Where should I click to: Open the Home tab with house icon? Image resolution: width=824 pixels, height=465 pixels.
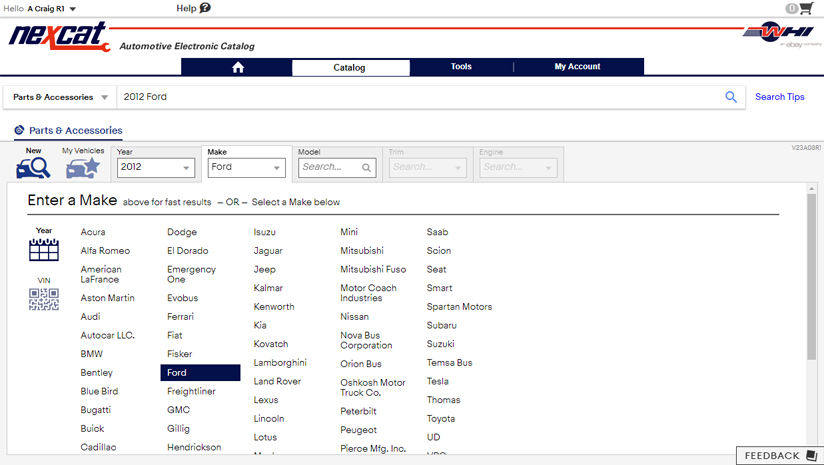coord(238,67)
